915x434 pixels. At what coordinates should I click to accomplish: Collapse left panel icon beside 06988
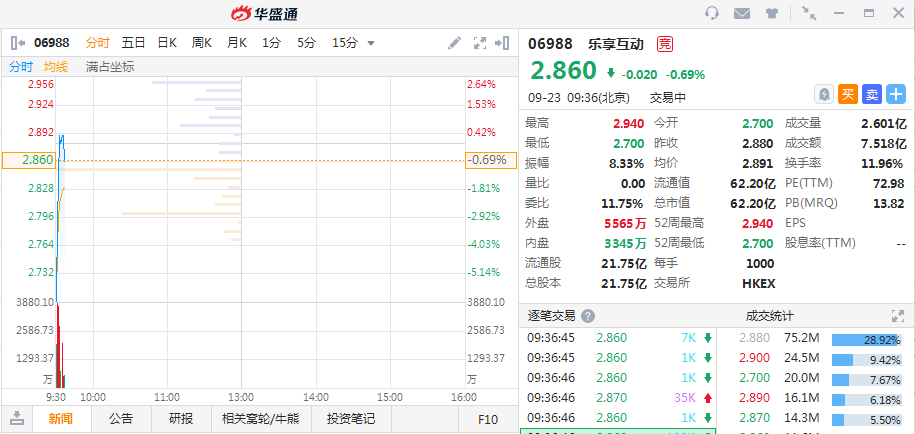18,43
